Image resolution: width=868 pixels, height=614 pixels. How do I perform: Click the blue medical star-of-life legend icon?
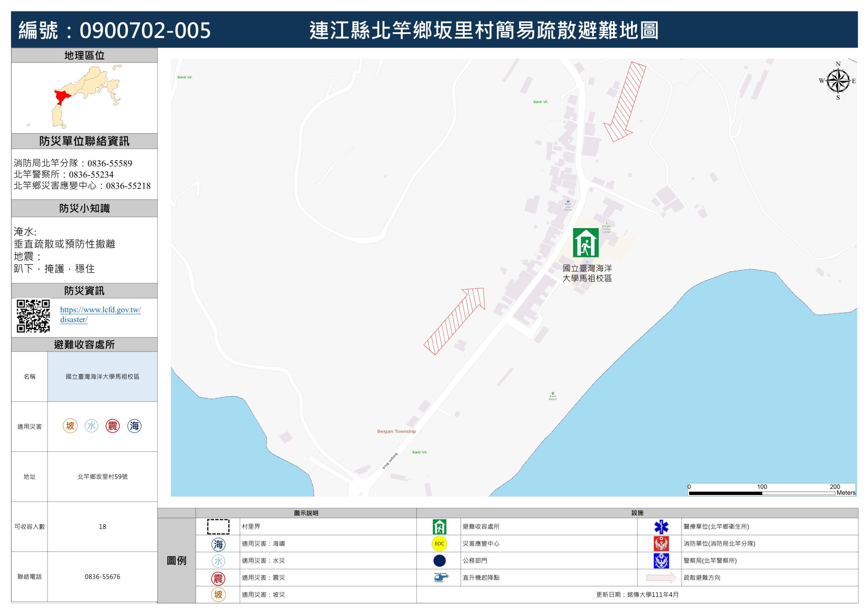click(661, 527)
